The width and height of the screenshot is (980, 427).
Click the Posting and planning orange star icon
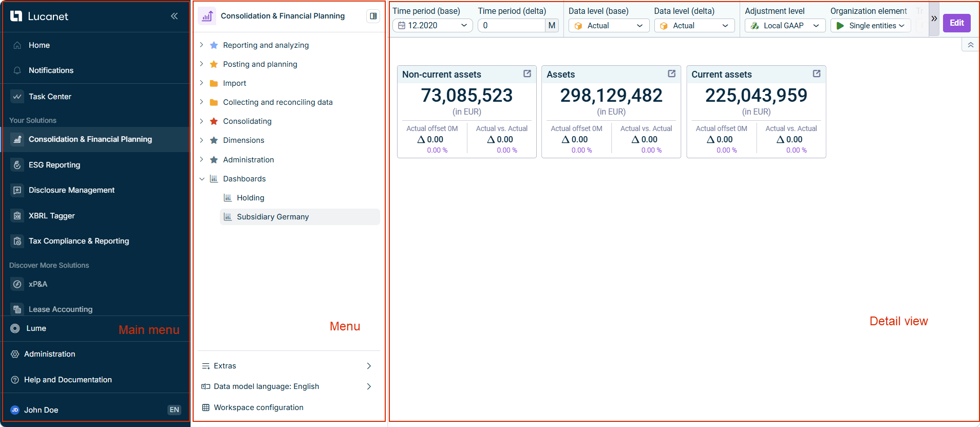[x=214, y=64]
